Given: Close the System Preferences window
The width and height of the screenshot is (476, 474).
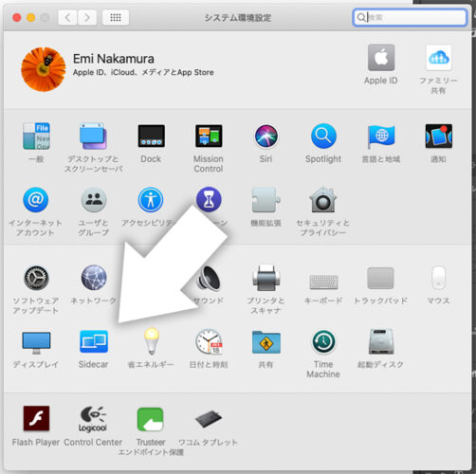Looking at the screenshot, I should (17, 17).
